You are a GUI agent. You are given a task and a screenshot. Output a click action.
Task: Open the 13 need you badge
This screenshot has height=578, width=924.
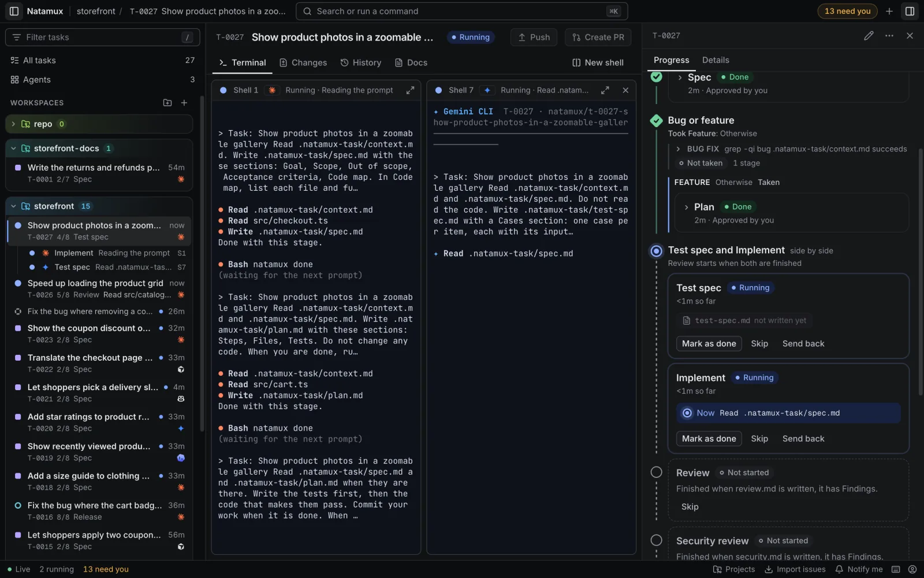[x=847, y=11]
